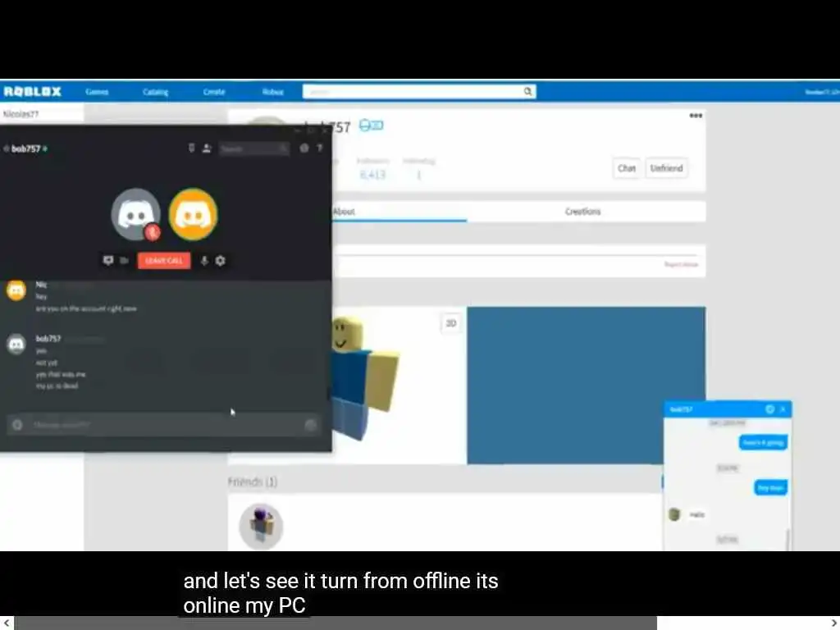Turn on video in Discord call
Image resolution: width=840 pixels, height=630 pixels.
pos(124,260)
